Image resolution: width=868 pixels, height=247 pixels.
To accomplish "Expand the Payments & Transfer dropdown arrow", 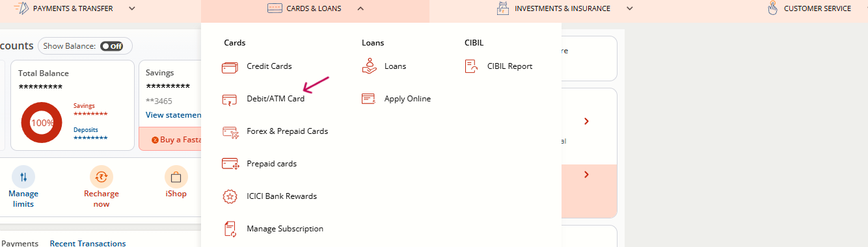I will click(132, 8).
